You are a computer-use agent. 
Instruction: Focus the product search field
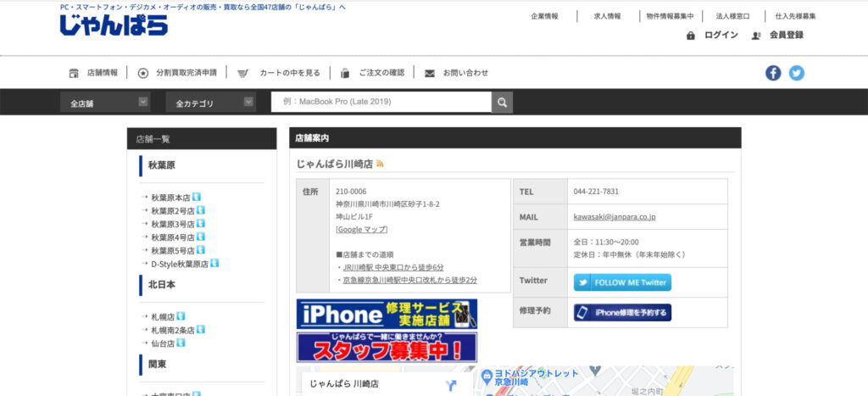point(381,102)
